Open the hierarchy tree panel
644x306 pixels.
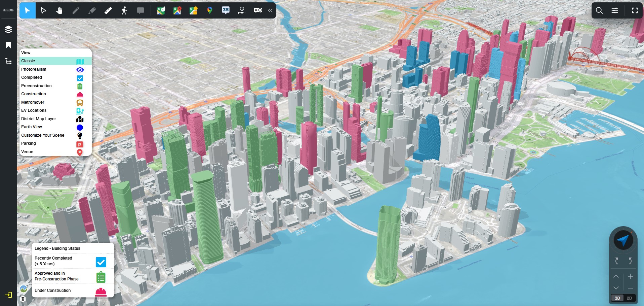pos(8,61)
